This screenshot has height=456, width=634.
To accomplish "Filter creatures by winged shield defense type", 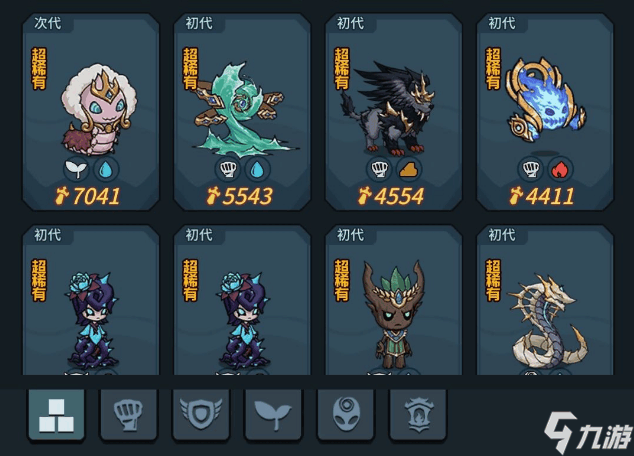I will point(201,415).
